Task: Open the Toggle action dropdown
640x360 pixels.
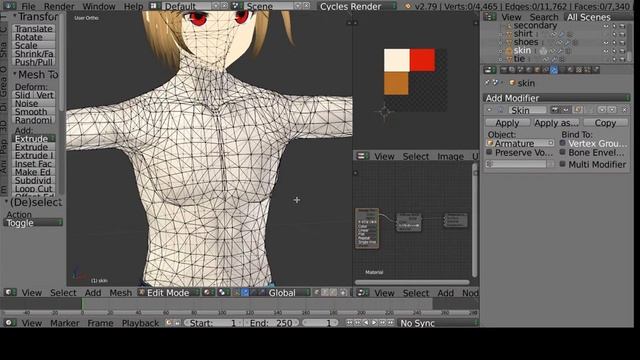Action: click(x=33, y=223)
